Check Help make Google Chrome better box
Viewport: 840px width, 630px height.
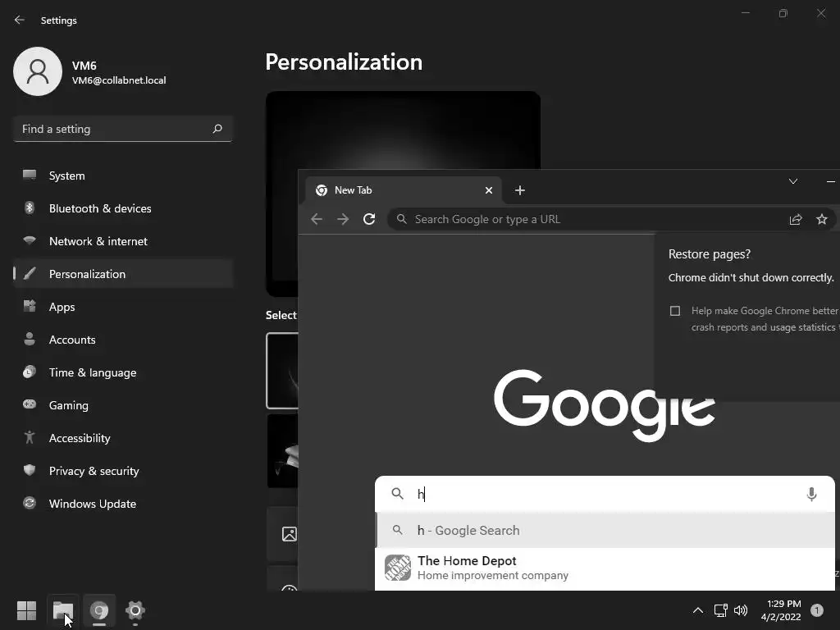click(675, 311)
